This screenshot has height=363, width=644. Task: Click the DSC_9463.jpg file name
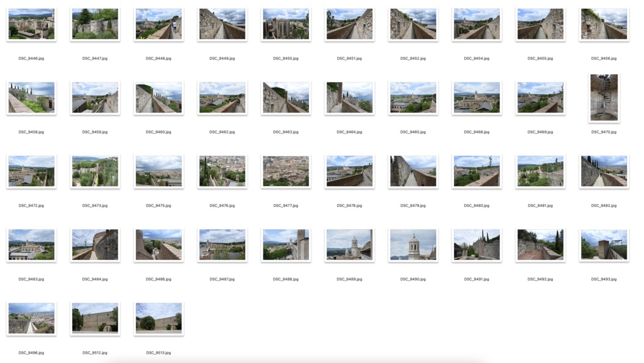pos(286,132)
